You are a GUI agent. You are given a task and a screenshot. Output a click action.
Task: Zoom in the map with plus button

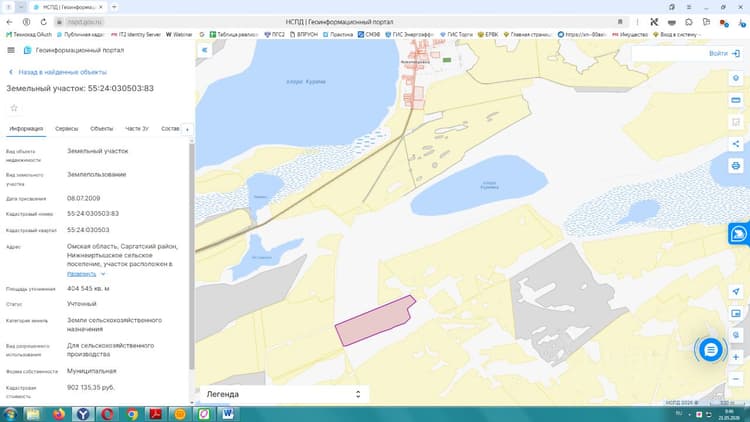[736, 357]
